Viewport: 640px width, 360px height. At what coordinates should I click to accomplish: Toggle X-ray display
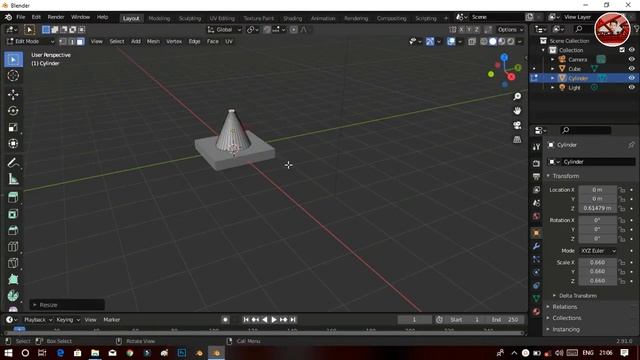[472, 42]
